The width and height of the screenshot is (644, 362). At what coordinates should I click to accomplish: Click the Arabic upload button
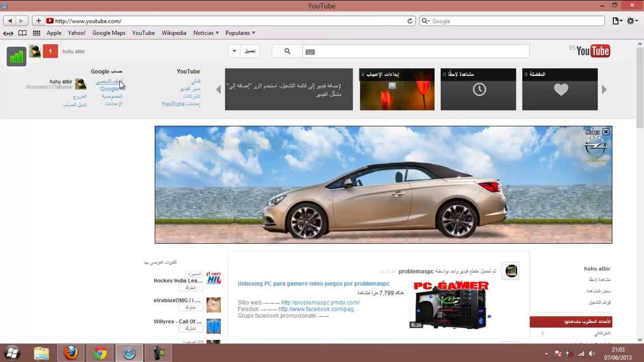tap(250, 51)
